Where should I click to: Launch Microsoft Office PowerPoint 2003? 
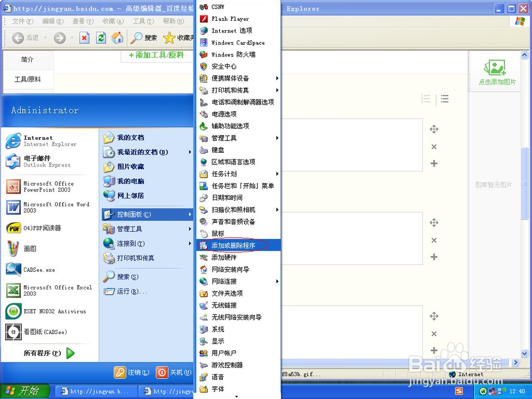click(50, 186)
